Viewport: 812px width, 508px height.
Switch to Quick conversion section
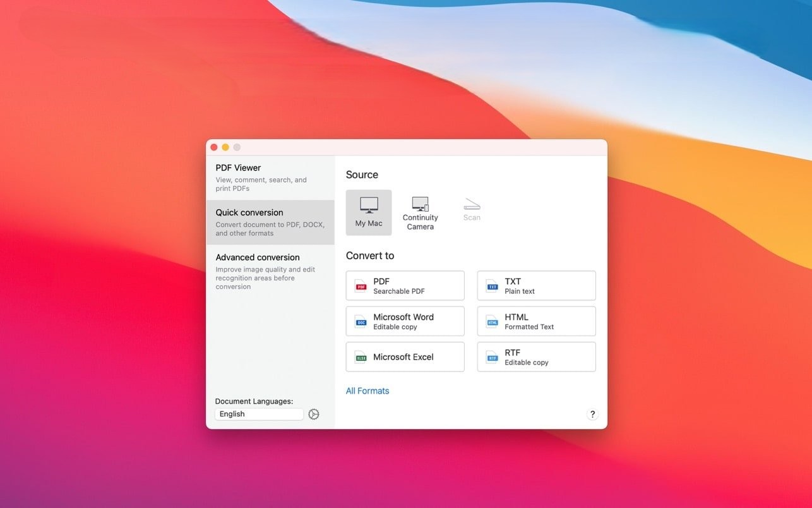click(270, 222)
